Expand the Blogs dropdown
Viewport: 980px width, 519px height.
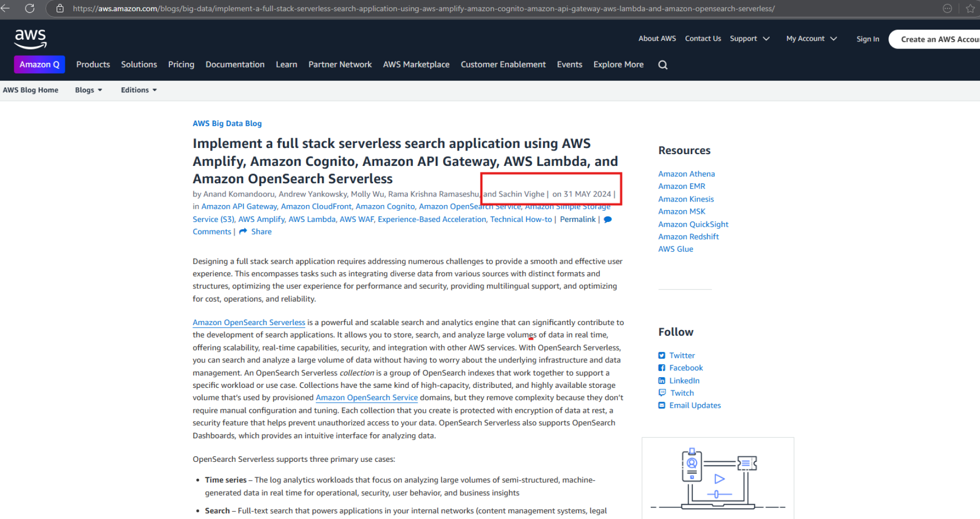pos(88,90)
